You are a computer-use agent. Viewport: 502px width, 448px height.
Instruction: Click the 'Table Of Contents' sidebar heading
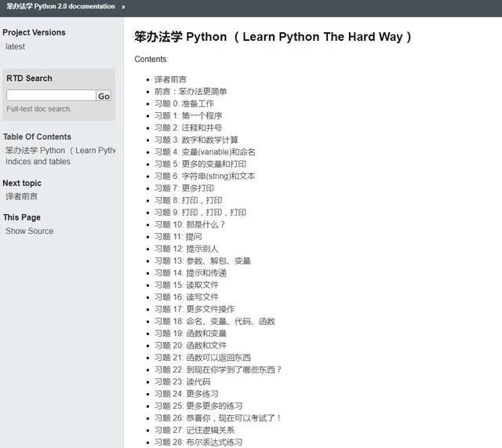pos(37,137)
